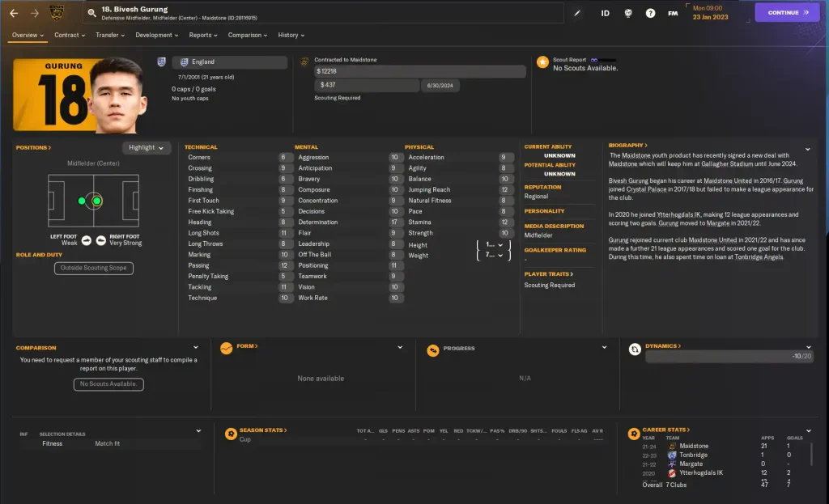Open the help question mark icon

(x=650, y=13)
